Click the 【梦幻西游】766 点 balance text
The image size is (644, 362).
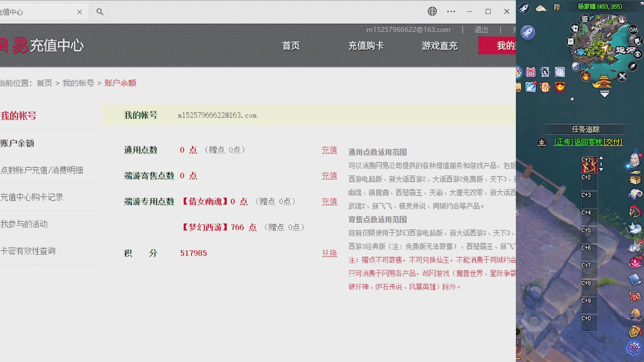coord(219,228)
